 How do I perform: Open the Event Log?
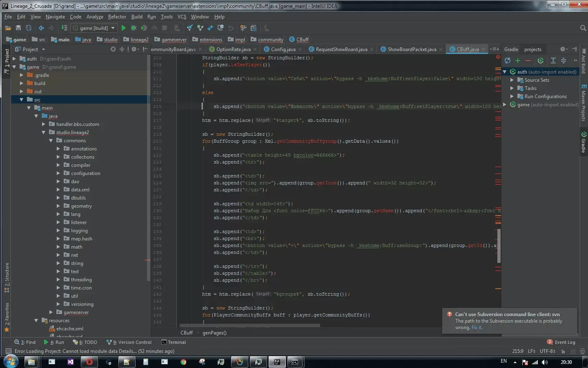pos(561,342)
